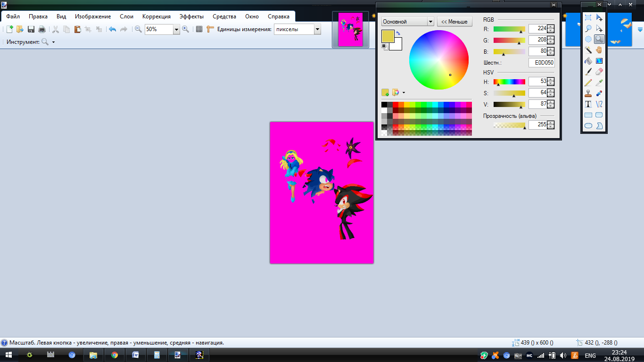The image size is (644, 362).
Task: Click the Print toolbar icon
Action: (x=42, y=29)
